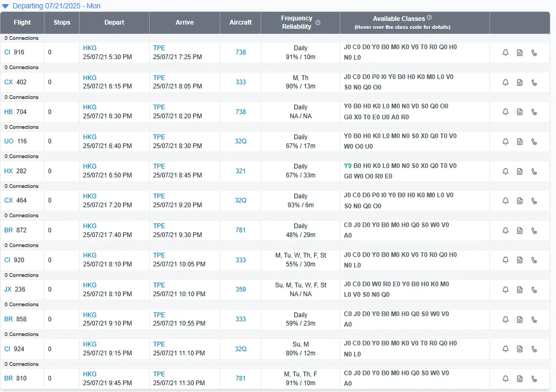The width and height of the screenshot is (556, 392).
Task: Click arrival time '25/07/21 10:55 PM' for BR 858
Action: pos(179,323)
